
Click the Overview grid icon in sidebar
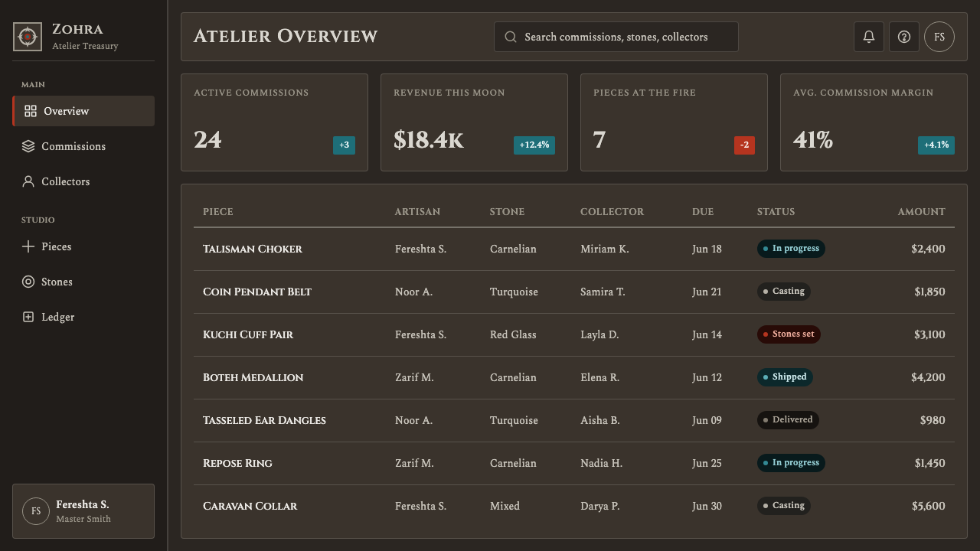click(31, 111)
